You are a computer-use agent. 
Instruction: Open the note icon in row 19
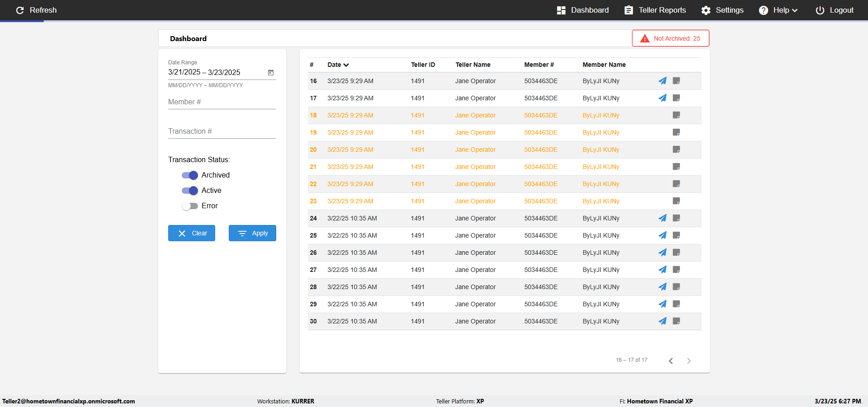(x=676, y=132)
